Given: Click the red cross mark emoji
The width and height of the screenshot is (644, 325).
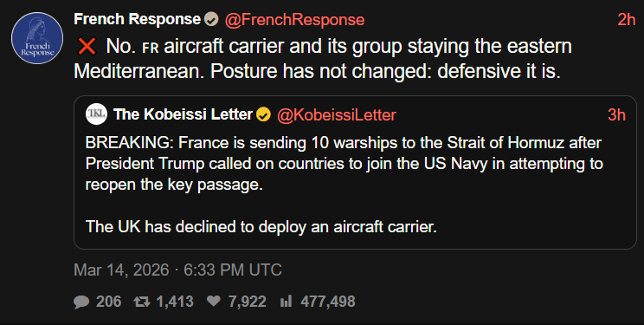Looking at the screenshot, I should tap(87, 47).
